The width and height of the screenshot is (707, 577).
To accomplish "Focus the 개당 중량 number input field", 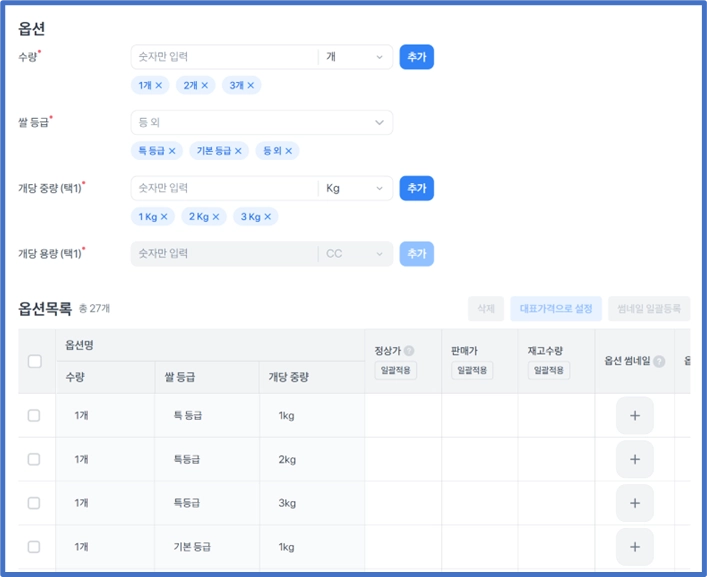I will click(225, 188).
